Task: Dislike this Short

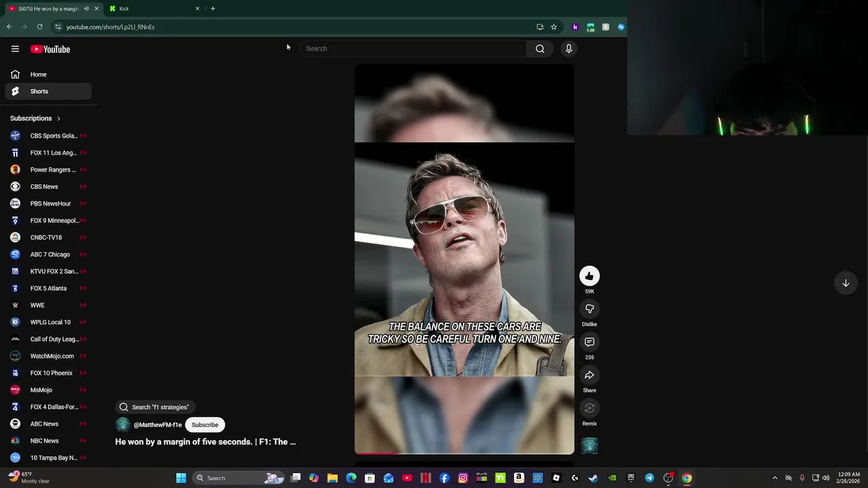Action: tap(589, 309)
